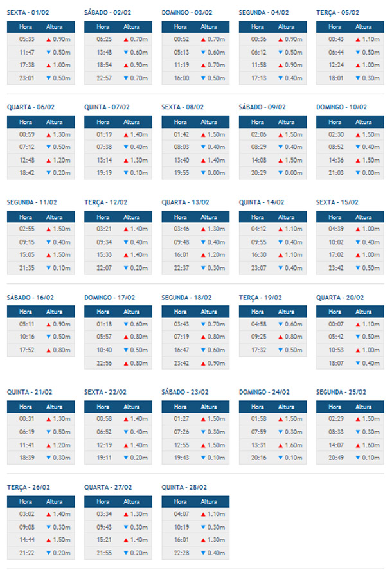Select the Hora header of the Quinta 14/02 table
The width and height of the screenshot is (392, 570).
tap(258, 217)
